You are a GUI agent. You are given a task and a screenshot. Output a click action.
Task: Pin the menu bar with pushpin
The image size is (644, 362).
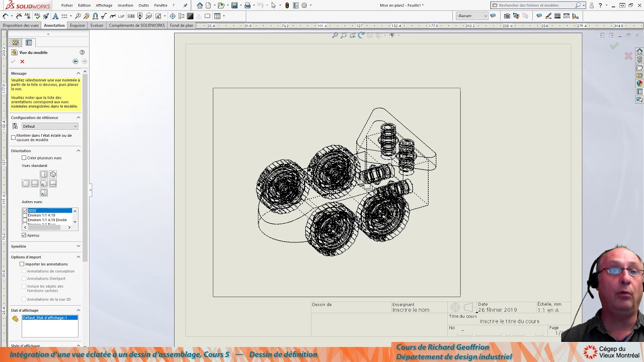[185, 5]
